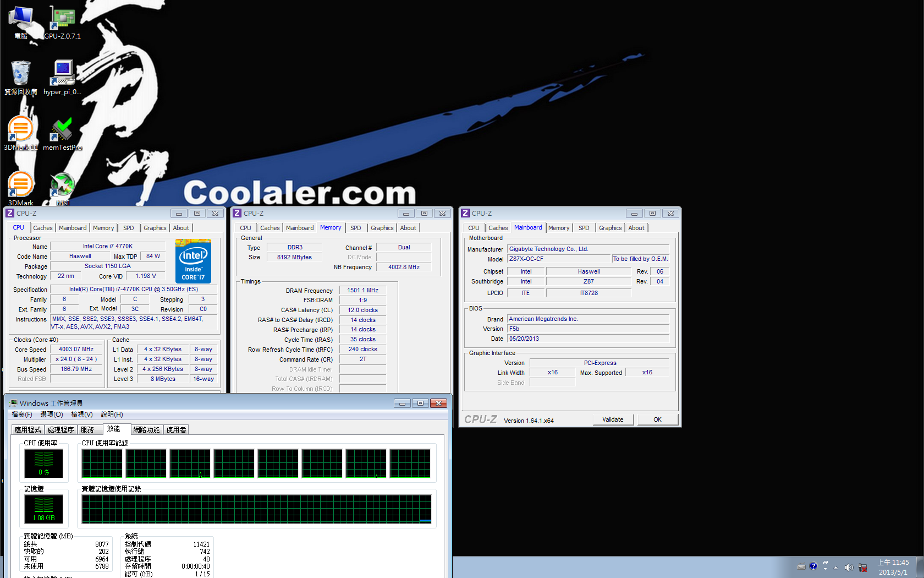924x578 pixels.
Task: Select CPU tab in the CPU-Z Mainboard window
Action: point(474,228)
